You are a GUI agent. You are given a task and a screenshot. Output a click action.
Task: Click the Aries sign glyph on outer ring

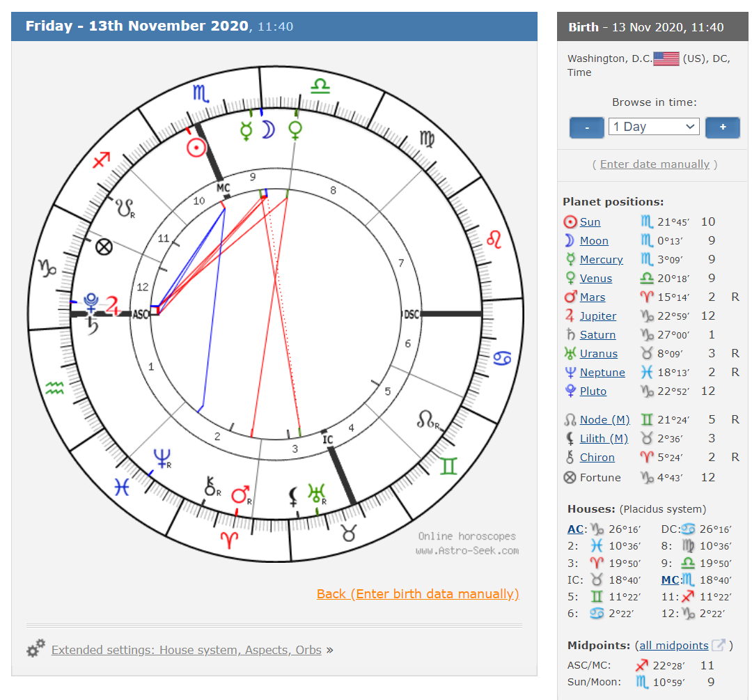point(230,540)
